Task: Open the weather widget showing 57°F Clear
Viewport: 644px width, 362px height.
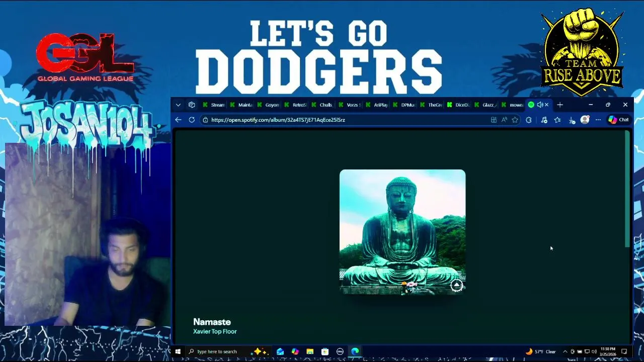Action: click(540, 351)
